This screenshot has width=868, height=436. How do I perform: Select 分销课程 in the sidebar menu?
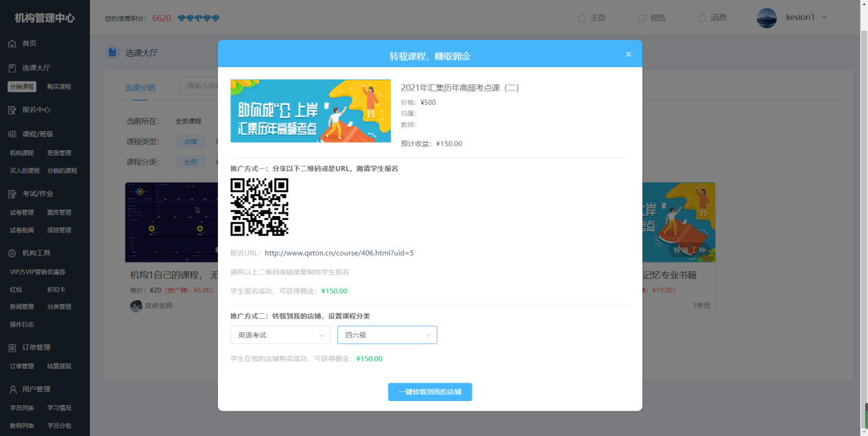click(x=23, y=86)
